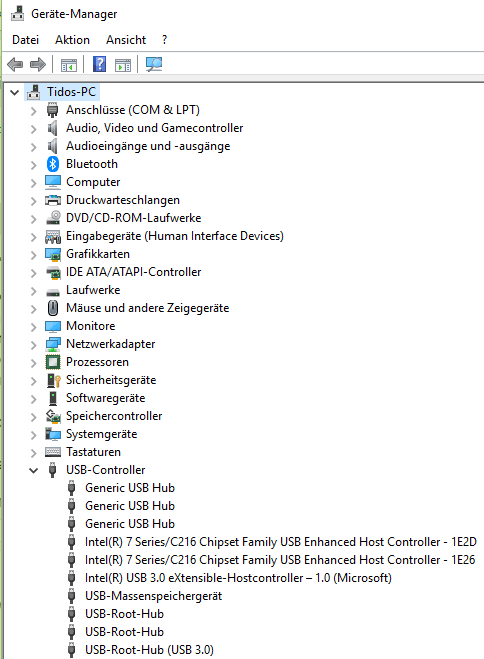Viewport: 484px width, 659px height.
Task: Collapse the USB-Controller category
Action: pyautogui.click(x=34, y=470)
